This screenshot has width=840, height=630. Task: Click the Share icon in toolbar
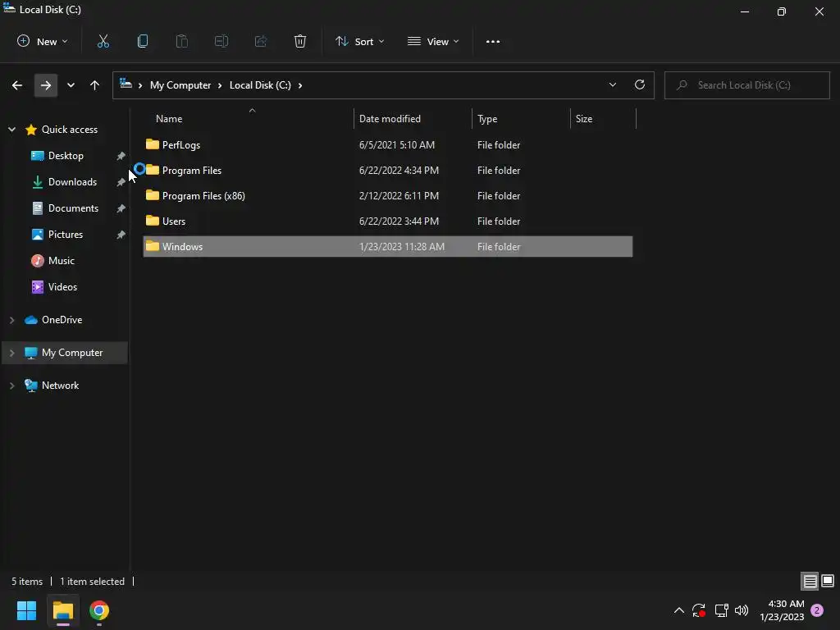261,41
